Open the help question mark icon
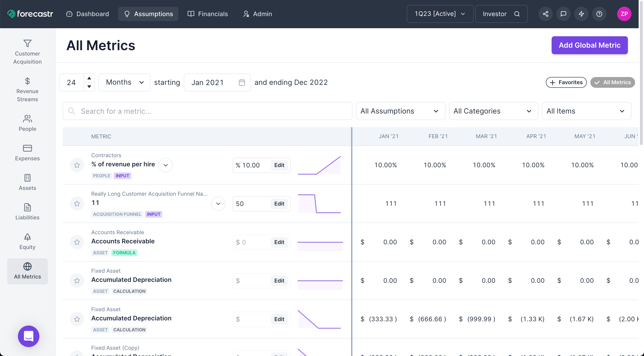The image size is (644, 356). coord(599,14)
